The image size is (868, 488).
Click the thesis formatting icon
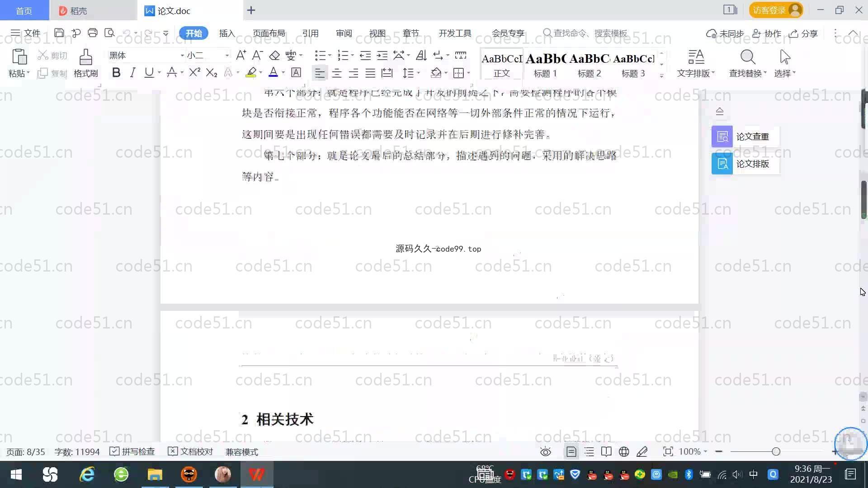pyautogui.click(x=722, y=164)
